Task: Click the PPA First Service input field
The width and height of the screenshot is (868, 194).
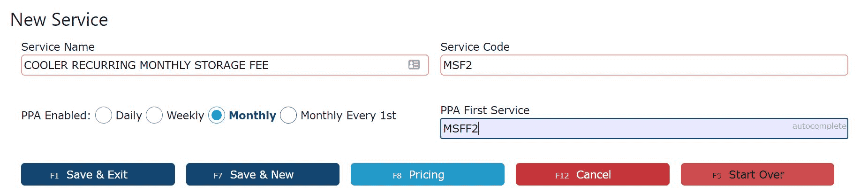Action: pos(644,128)
